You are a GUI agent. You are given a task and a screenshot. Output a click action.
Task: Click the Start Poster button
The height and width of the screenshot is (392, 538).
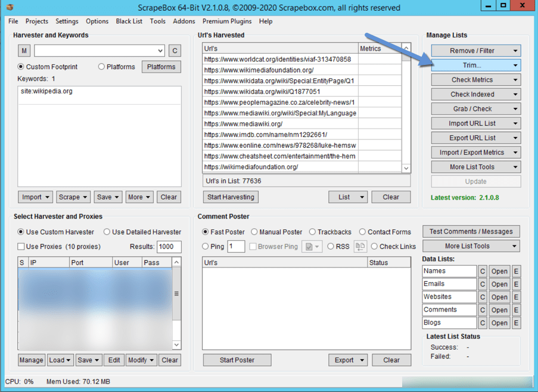[237, 360]
